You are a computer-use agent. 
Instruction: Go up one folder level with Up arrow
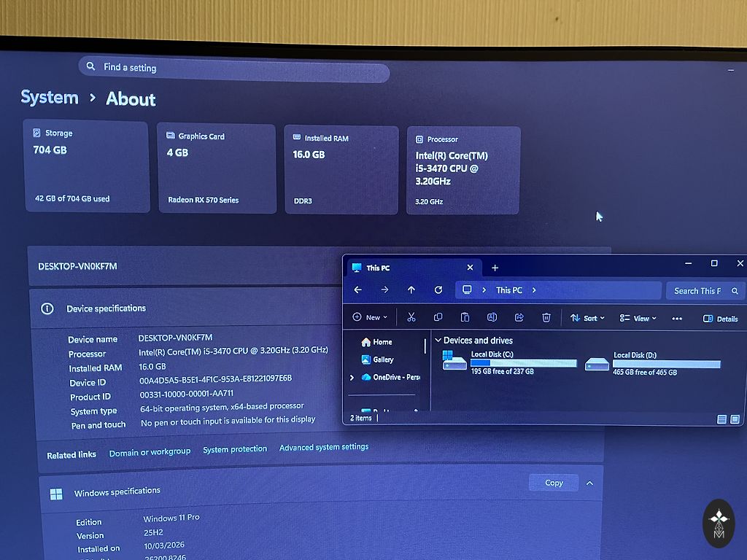point(411,290)
